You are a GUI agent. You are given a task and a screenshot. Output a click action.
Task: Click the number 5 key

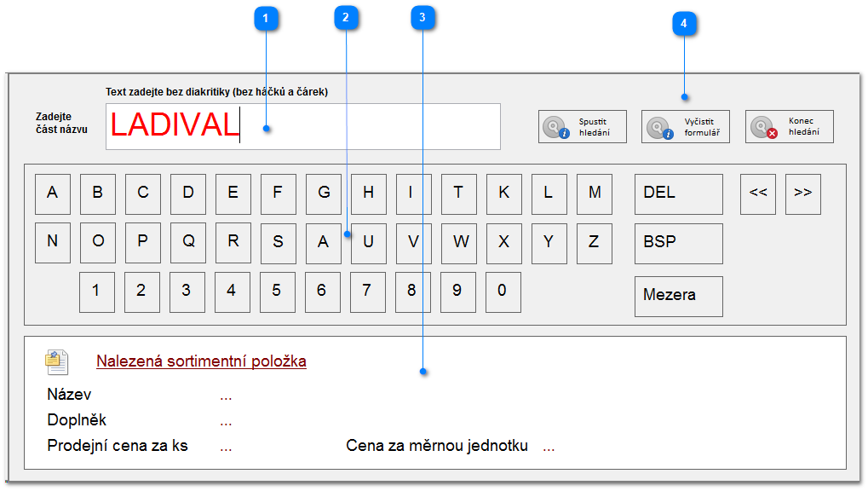[278, 292]
